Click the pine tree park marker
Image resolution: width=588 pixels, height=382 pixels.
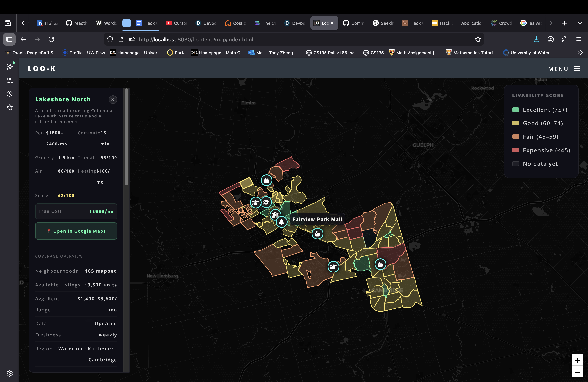281,222
